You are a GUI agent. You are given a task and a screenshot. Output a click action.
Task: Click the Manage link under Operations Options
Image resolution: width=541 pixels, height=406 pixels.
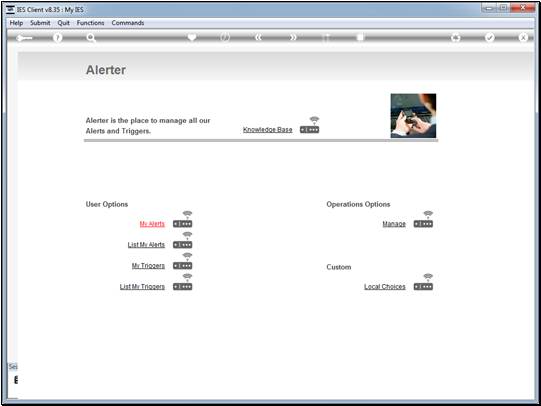[394, 224]
